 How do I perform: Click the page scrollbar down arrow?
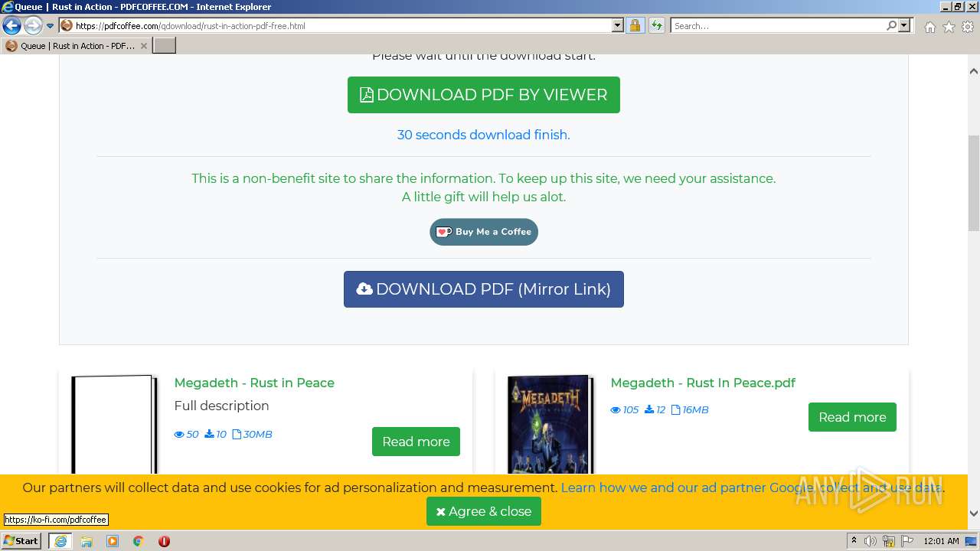tap(974, 514)
